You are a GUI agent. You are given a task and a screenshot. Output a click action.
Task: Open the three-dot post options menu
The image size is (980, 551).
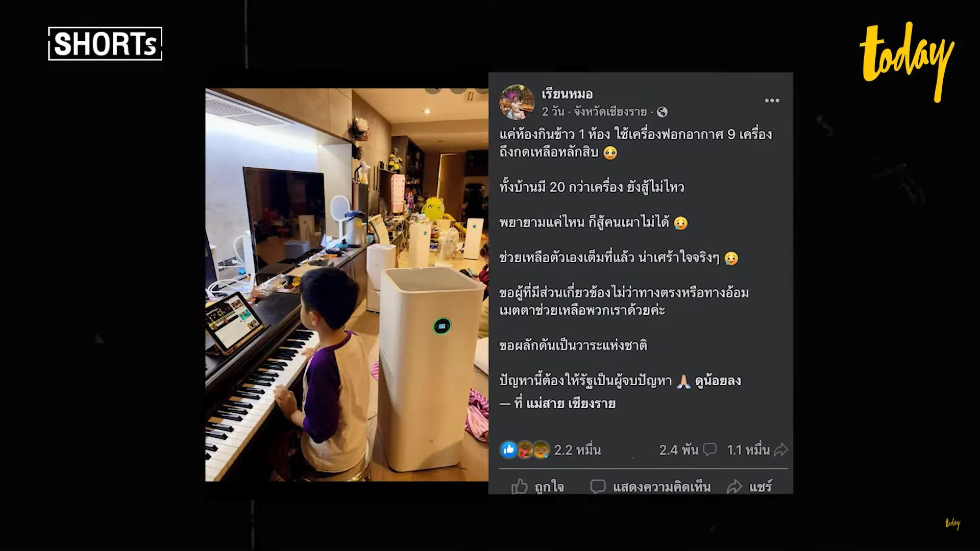coord(772,101)
